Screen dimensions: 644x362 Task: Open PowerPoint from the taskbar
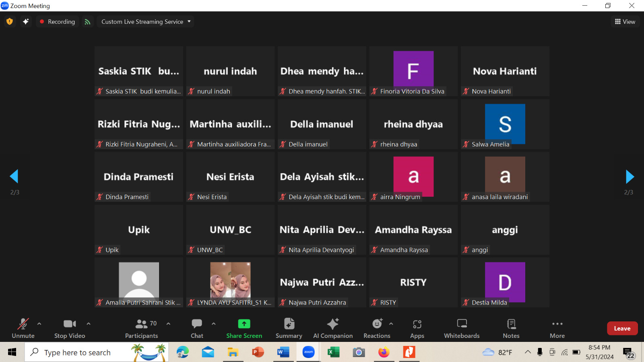258,352
